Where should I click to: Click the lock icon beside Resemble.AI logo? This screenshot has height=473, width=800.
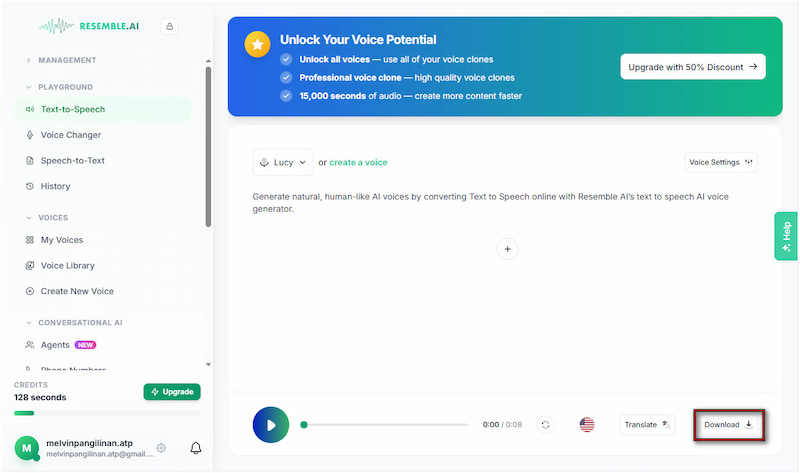coord(169,27)
